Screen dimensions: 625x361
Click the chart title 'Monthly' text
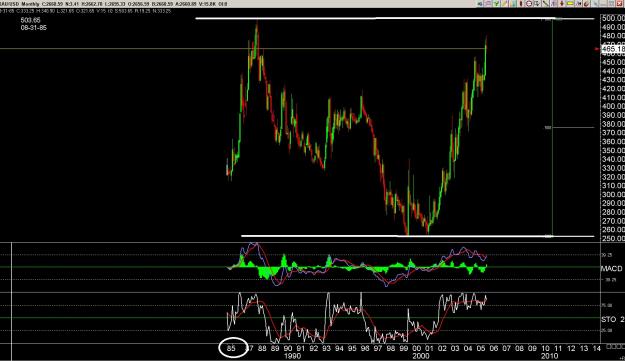[x=31, y=4]
